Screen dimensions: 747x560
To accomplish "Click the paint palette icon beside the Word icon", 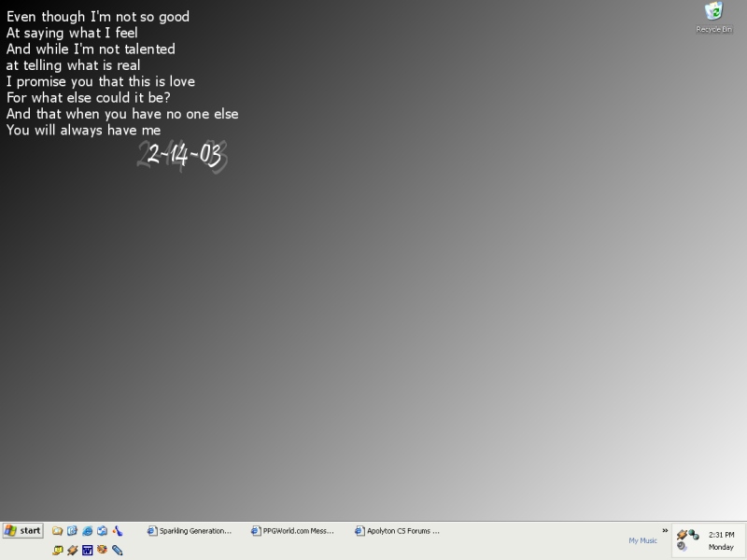I will pos(102,550).
